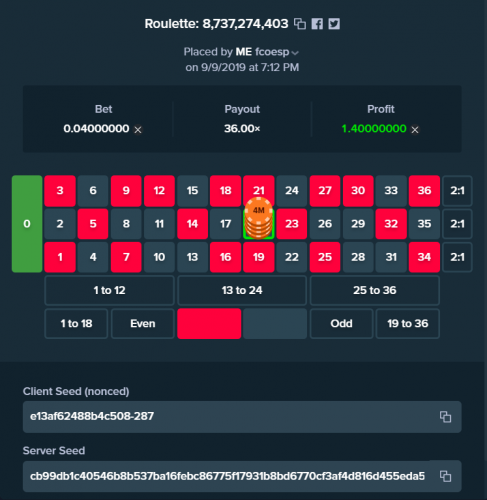Pick the red color bet swatch
Viewport: 487px width, 500px height.
click(x=209, y=324)
